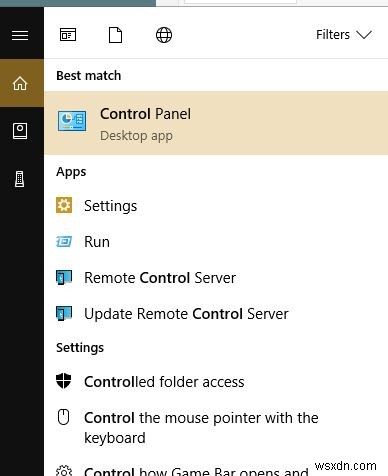
Task: Filter results by Web globe icon
Action: (x=164, y=35)
